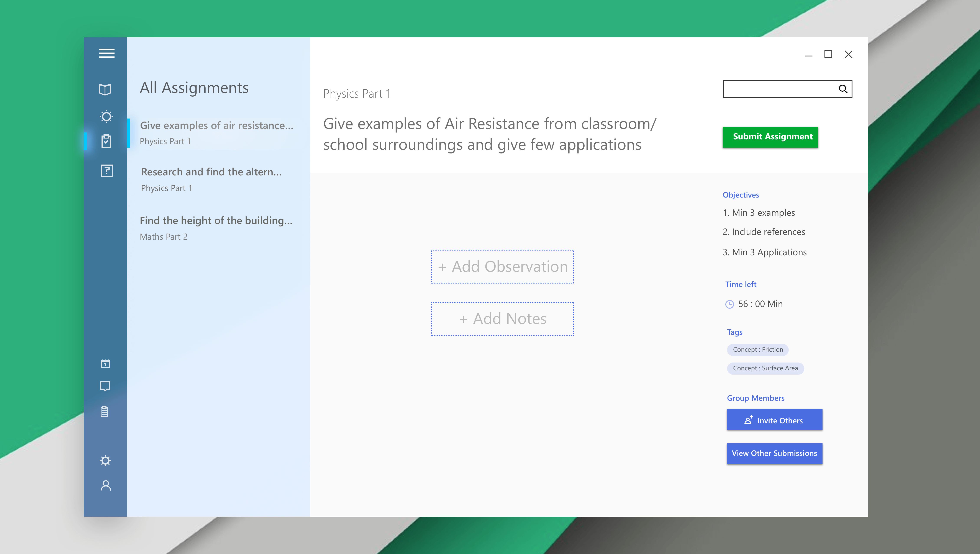Click the clipboard list report icon

click(105, 411)
